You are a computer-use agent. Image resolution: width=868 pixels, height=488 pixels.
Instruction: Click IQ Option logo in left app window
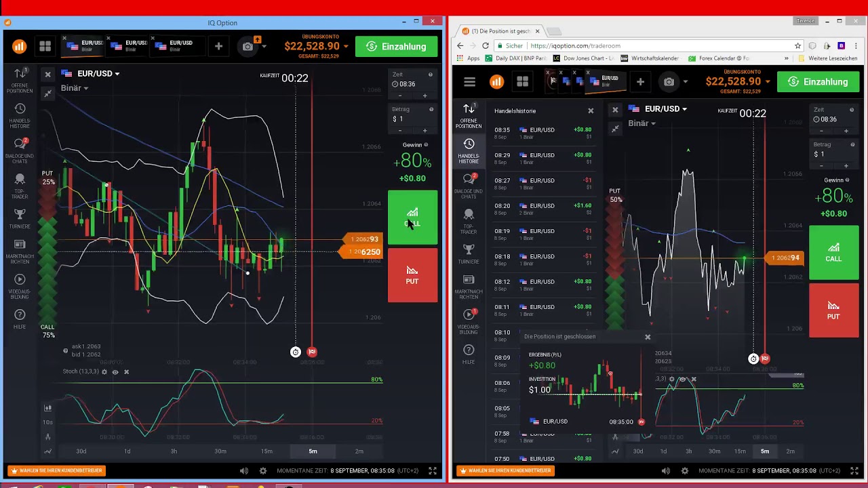point(19,46)
